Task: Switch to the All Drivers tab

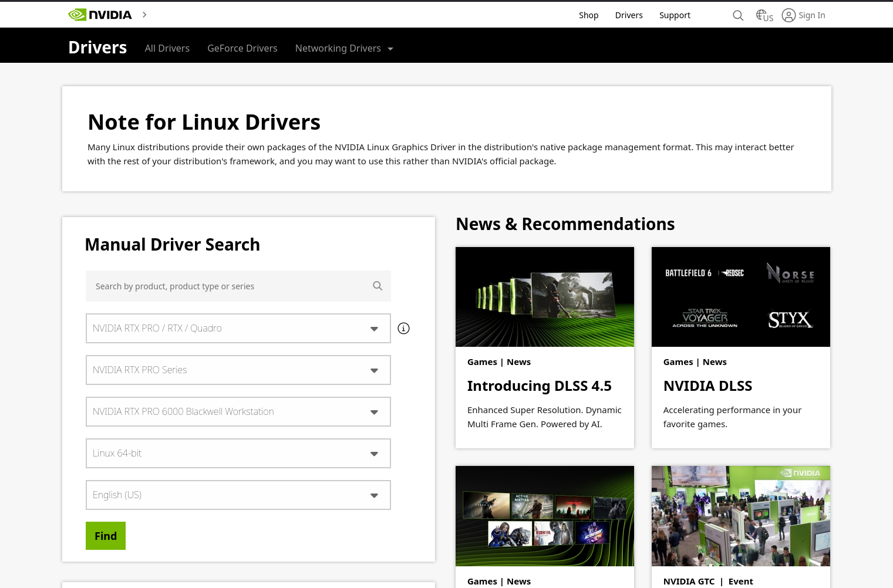Action: point(167,48)
